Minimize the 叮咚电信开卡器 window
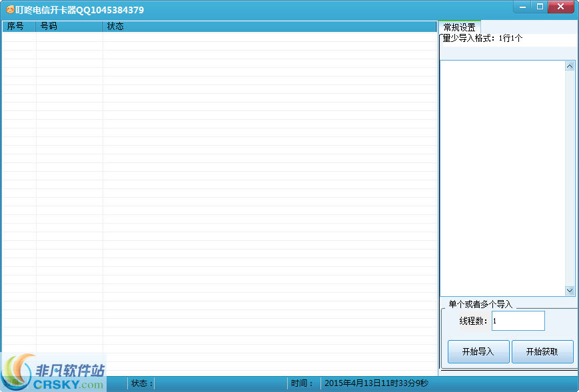 coord(522,7)
